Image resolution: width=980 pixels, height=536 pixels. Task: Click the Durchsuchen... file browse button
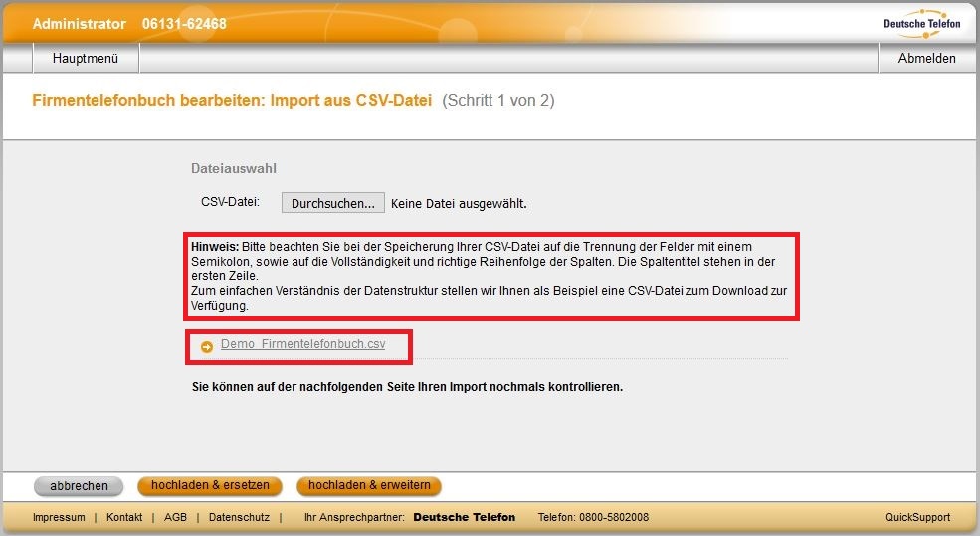[x=332, y=203]
